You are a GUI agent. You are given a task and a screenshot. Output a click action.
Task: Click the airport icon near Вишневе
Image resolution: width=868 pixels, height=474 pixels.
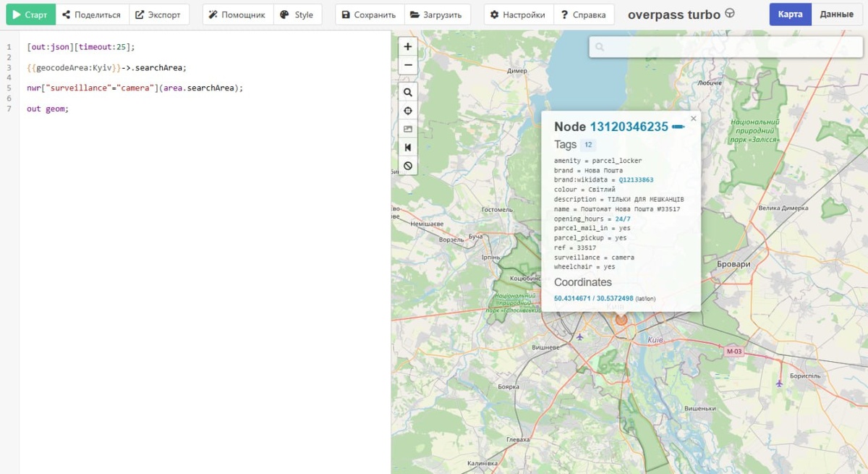coord(579,337)
